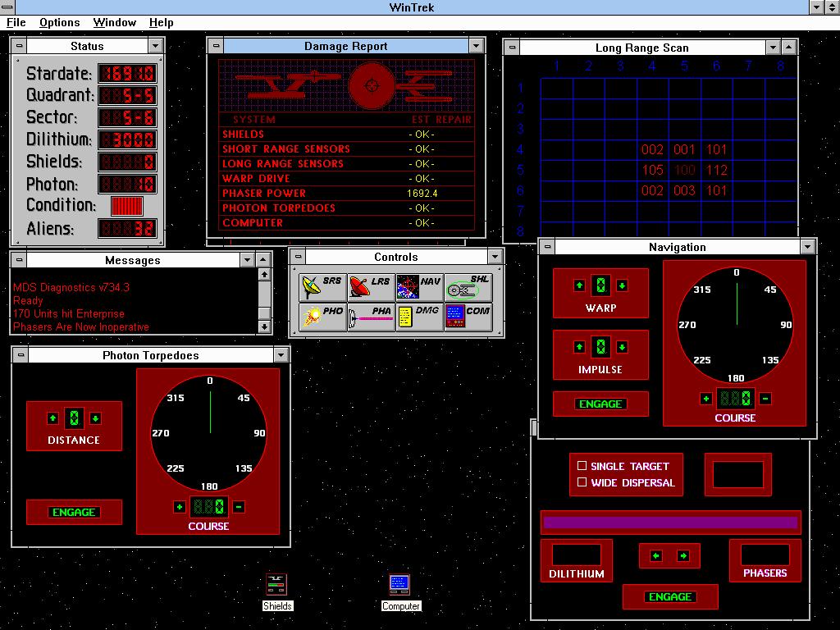
Task: Increase Impulse speed with the up arrow
Action: [x=579, y=347]
